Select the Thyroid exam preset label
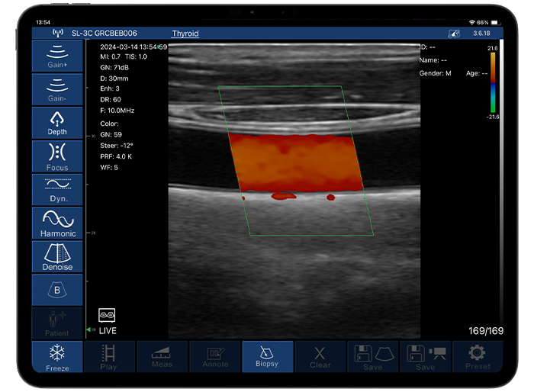534x392 pixels. [x=185, y=34]
